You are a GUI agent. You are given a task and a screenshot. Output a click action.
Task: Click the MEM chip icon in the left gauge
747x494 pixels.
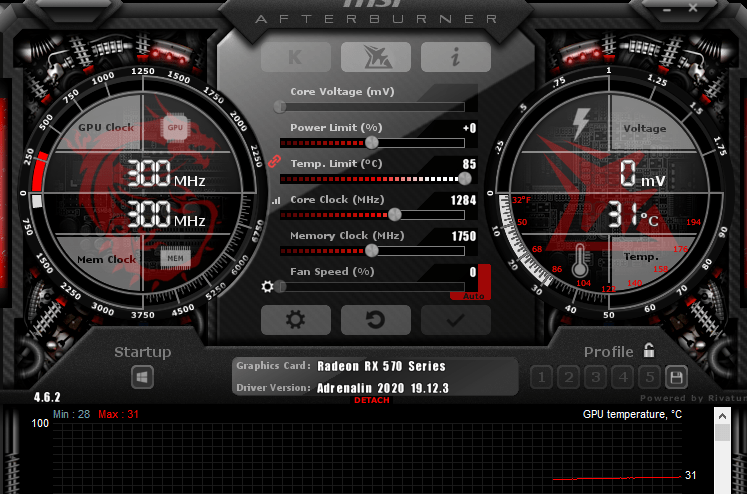(x=175, y=258)
